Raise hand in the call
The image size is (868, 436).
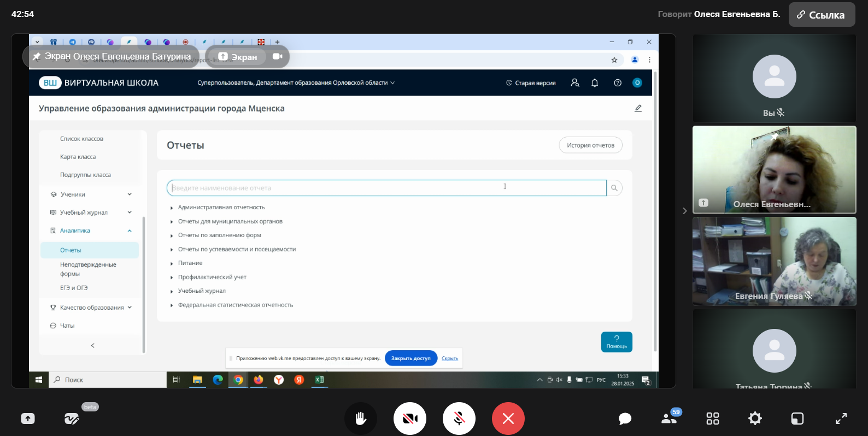[x=360, y=419]
